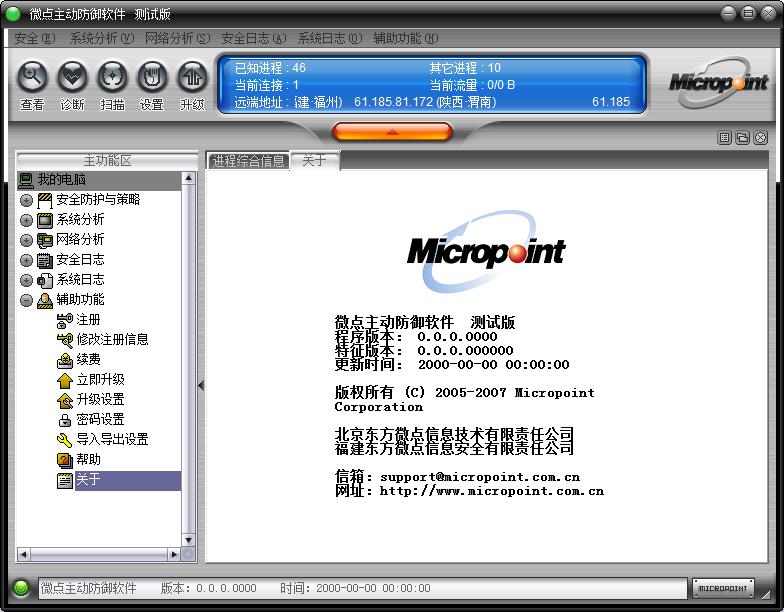Select 续费 in the tree

tap(88, 360)
